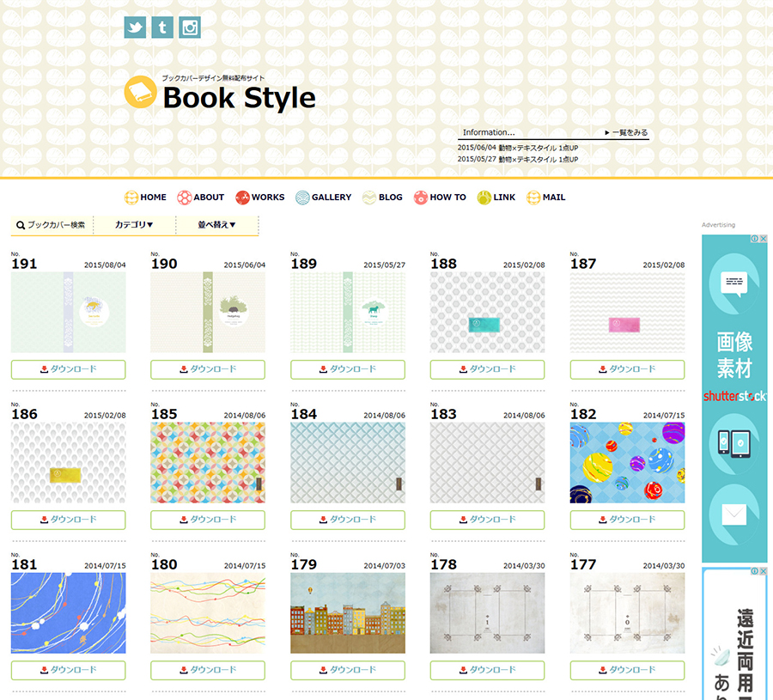The width and height of the screenshot is (773, 700).
Task: Select the No. 181 blue cover thumbnail
Action: (69, 613)
